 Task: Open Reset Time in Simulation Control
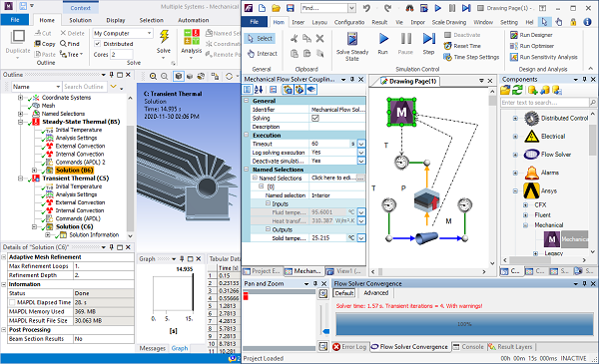462,46
